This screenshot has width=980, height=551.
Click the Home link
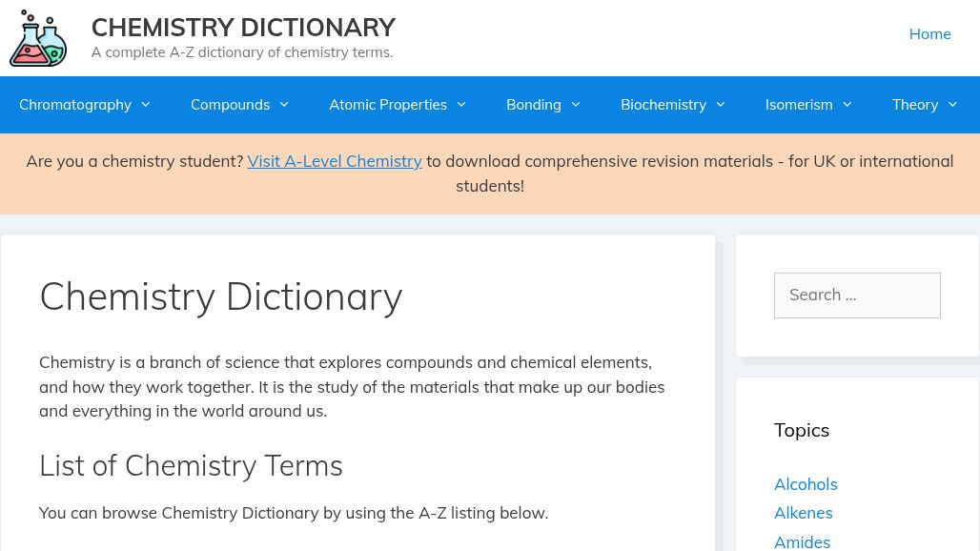tap(929, 33)
